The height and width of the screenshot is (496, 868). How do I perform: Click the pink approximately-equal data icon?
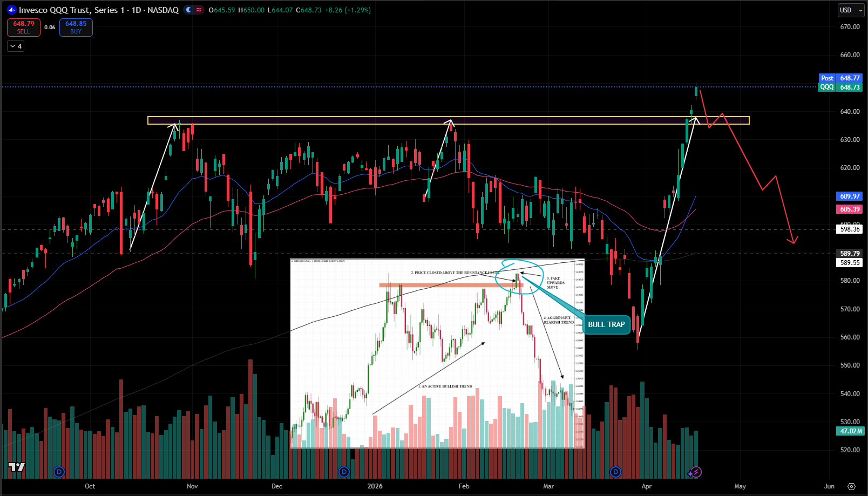198,10
